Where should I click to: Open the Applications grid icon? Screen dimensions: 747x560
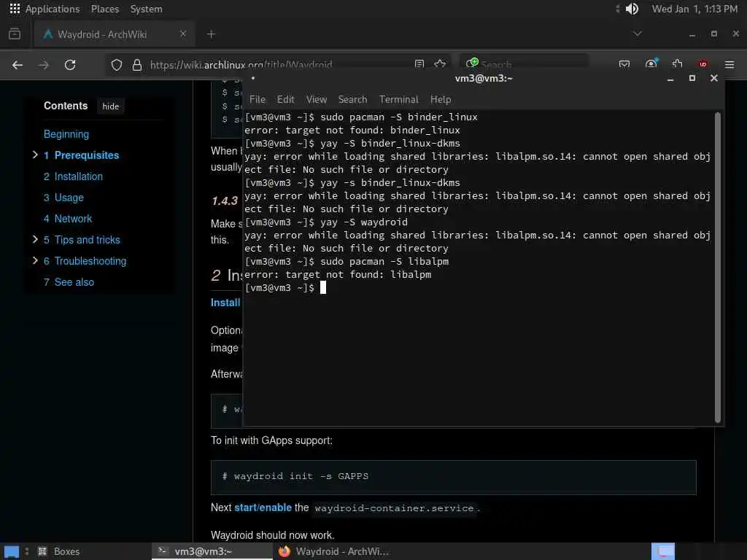[x=15, y=9]
